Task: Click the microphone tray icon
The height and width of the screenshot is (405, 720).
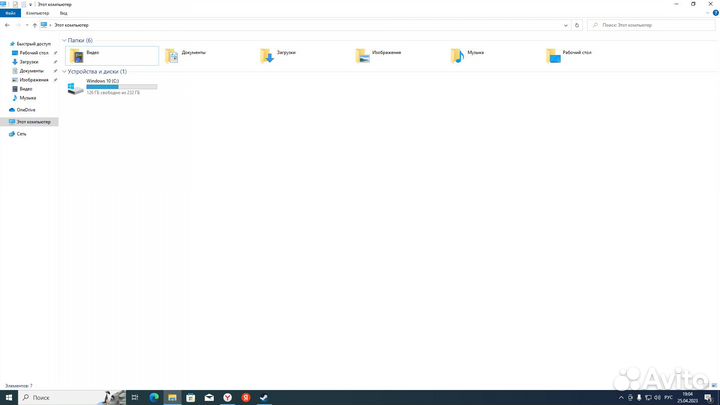Action: [x=639, y=398]
